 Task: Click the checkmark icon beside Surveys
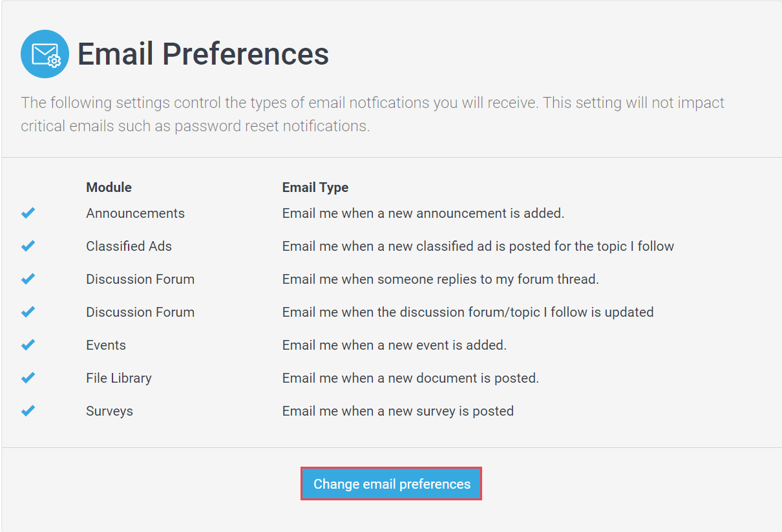point(28,410)
